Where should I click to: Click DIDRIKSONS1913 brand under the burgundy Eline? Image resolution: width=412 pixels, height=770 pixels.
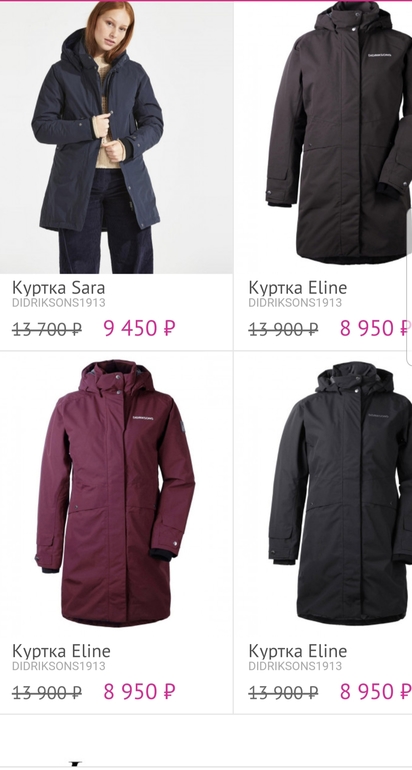tap(59, 666)
